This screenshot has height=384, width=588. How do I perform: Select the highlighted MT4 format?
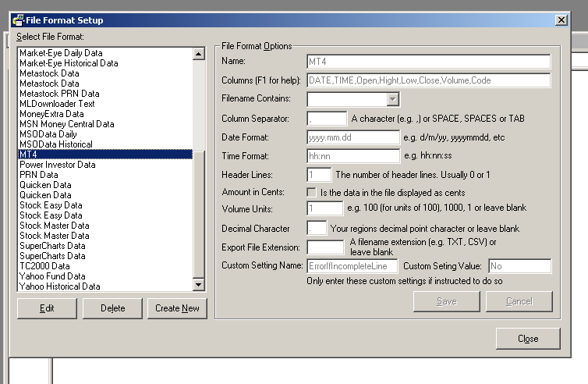(x=105, y=155)
